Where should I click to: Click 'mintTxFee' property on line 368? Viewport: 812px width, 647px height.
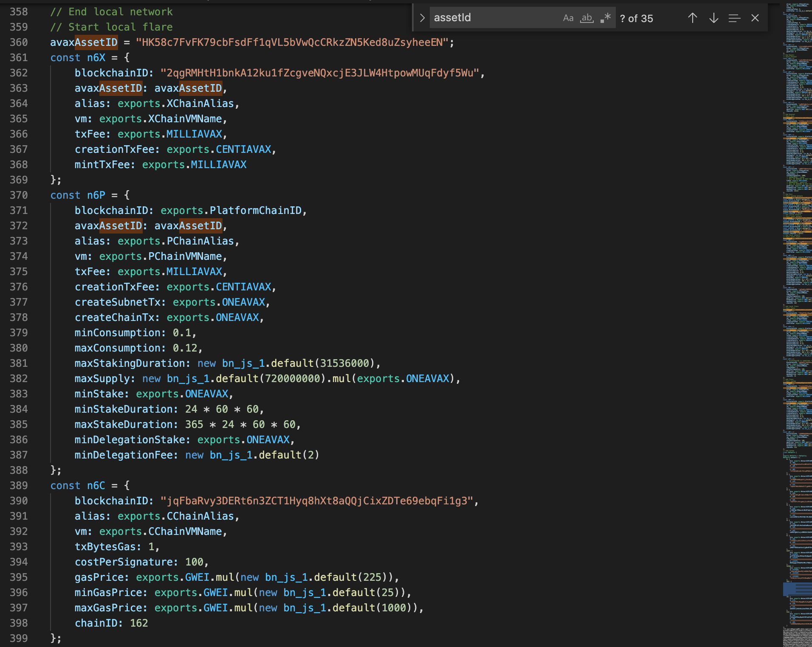[x=102, y=164]
